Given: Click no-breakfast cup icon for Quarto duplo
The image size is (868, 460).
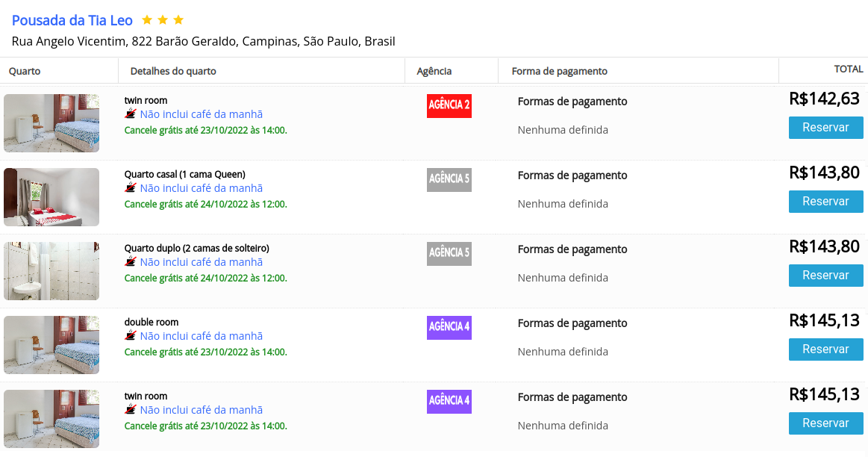Looking at the screenshot, I should click(x=131, y=261).
